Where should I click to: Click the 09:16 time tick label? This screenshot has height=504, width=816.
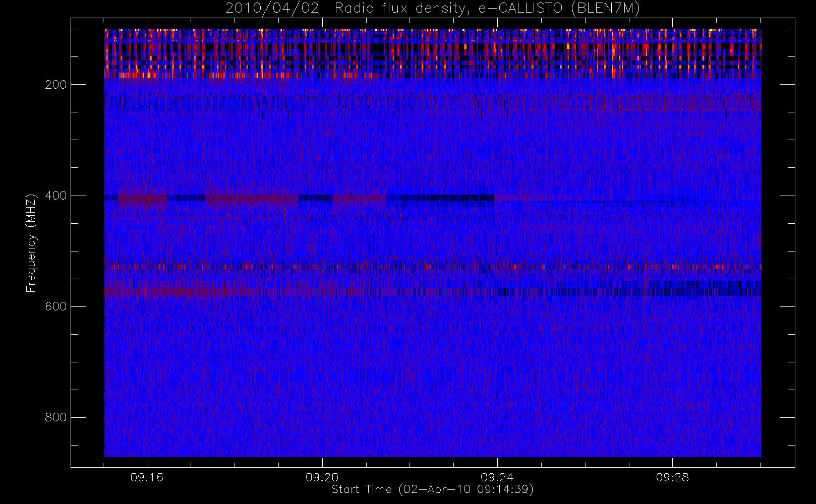coord(147,477)
